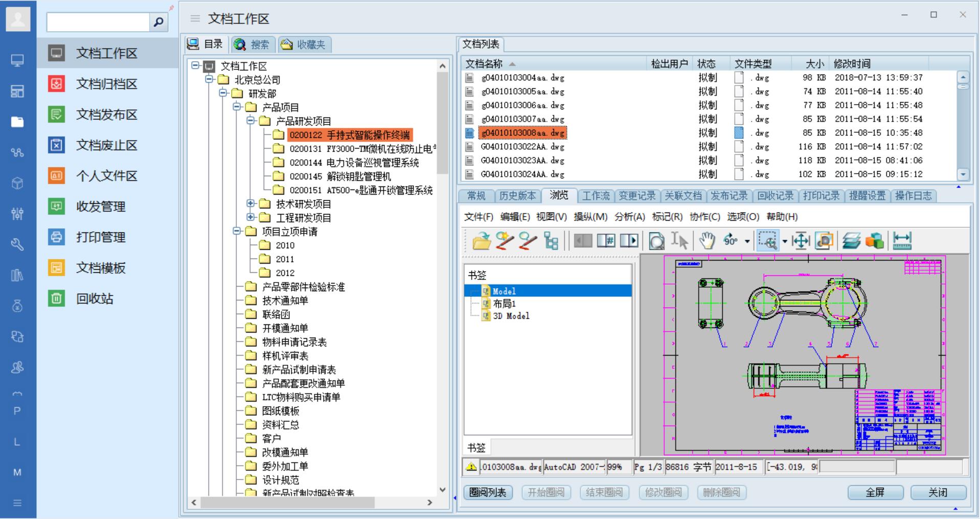Click the fit-to-window arrows icon
980x519 pixels.
[x=801, y=240]
